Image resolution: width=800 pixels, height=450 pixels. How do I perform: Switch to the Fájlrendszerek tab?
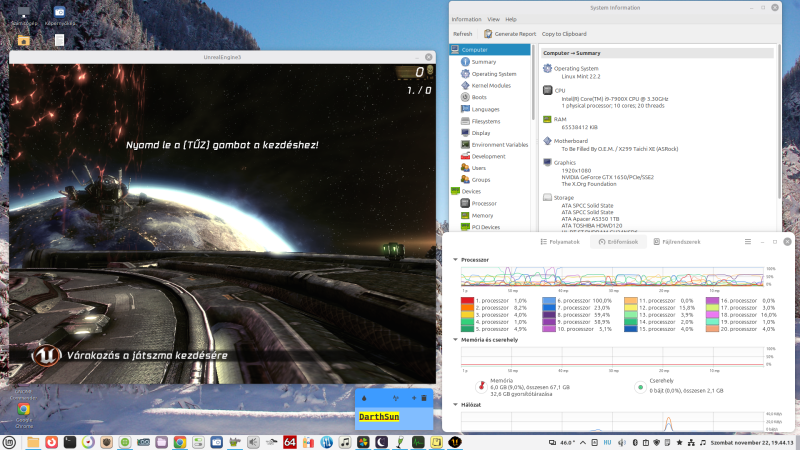677,242
